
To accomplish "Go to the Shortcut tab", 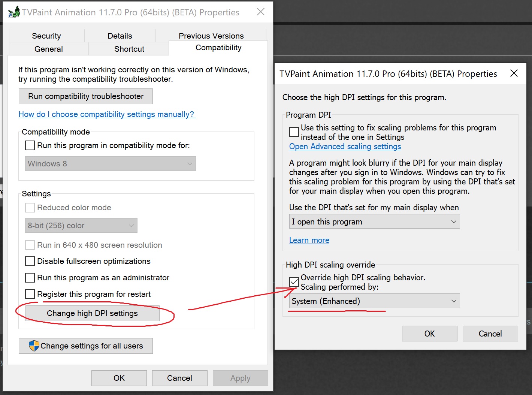I will [x=129, y=49].
